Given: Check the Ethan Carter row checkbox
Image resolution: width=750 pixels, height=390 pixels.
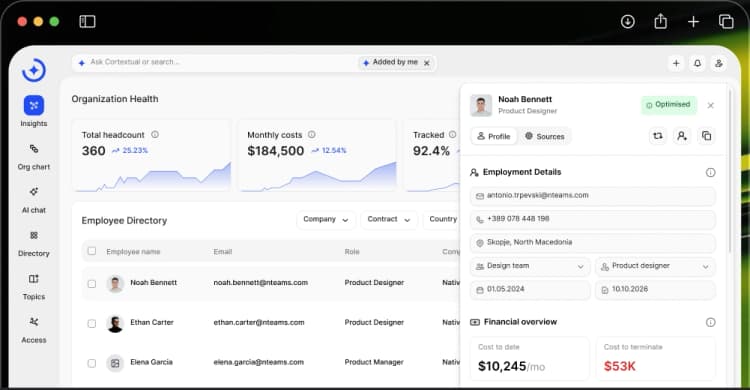Looking at the screenshot, I should (x=92, y=323).
